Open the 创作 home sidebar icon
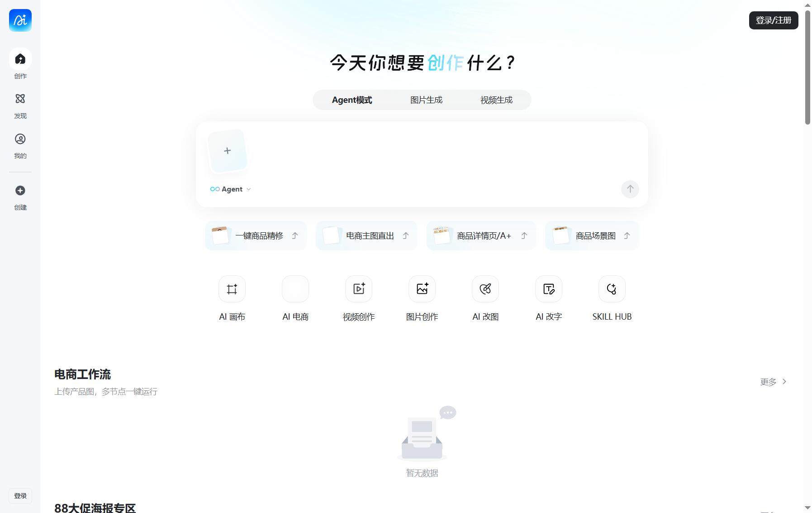This screenshot has width=812, height=513. coord(20,59)
